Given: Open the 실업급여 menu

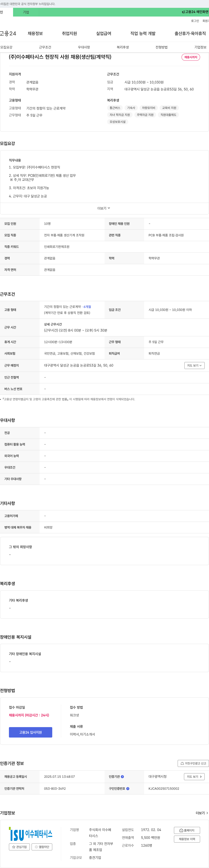Looking at the screenshot, I should (104, 33).
